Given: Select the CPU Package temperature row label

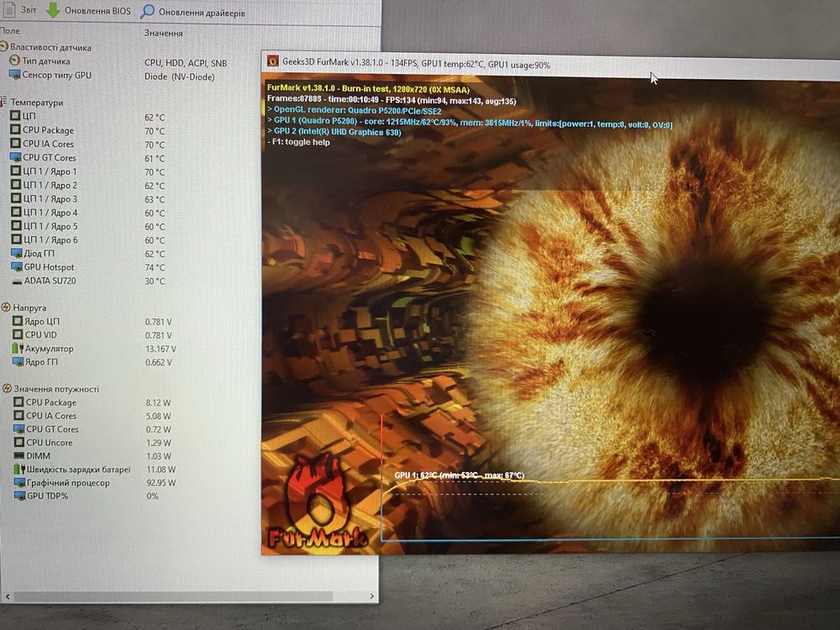Looking at the screenshot, I should (48, 130).
